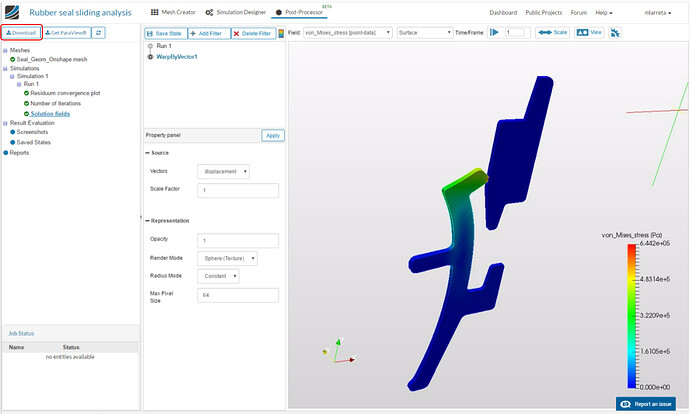This screenshot has width=690, height=414.
Task: Click the TimeFrame number field
Action: pos(515,32)
